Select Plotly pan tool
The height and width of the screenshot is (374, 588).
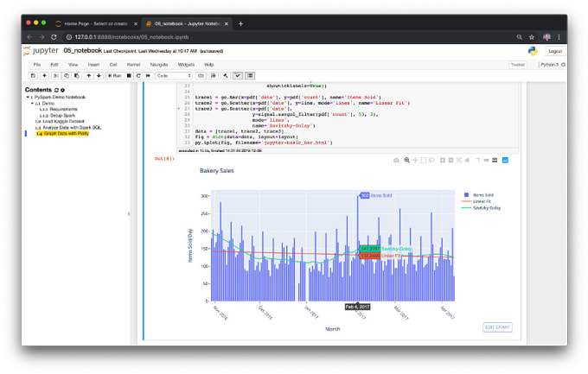(415, 161)
